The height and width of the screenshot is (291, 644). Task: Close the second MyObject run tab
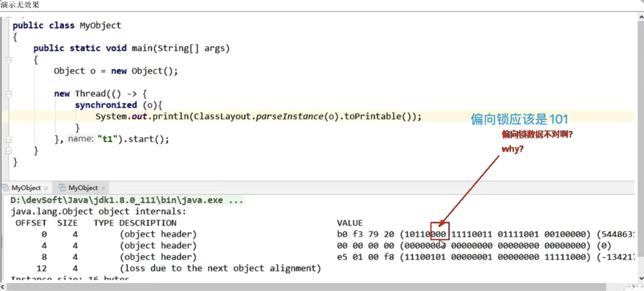(103, 188)
